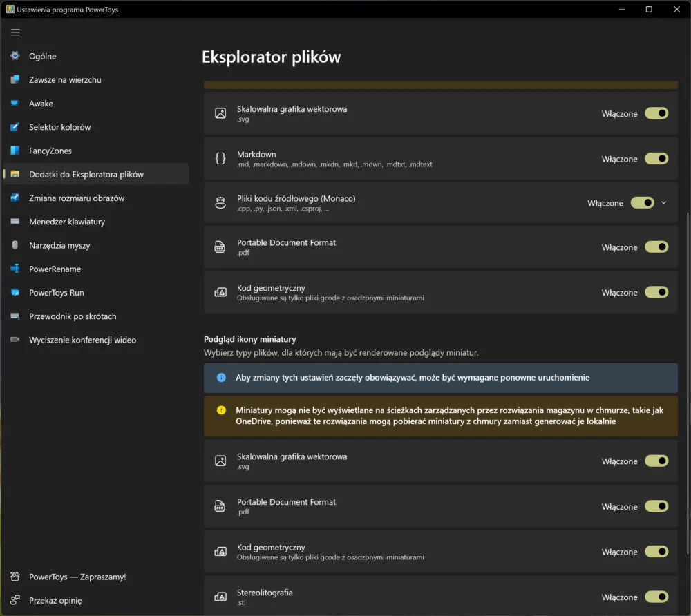The image size is (691, 616).
Task: Click the Markdown braces icon
Action: (220, 158)
